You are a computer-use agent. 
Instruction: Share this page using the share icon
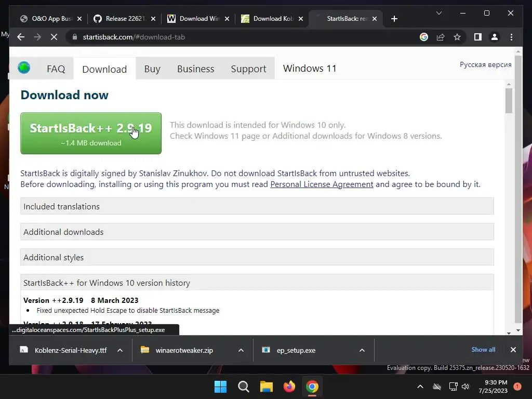(x=441, y=37)
